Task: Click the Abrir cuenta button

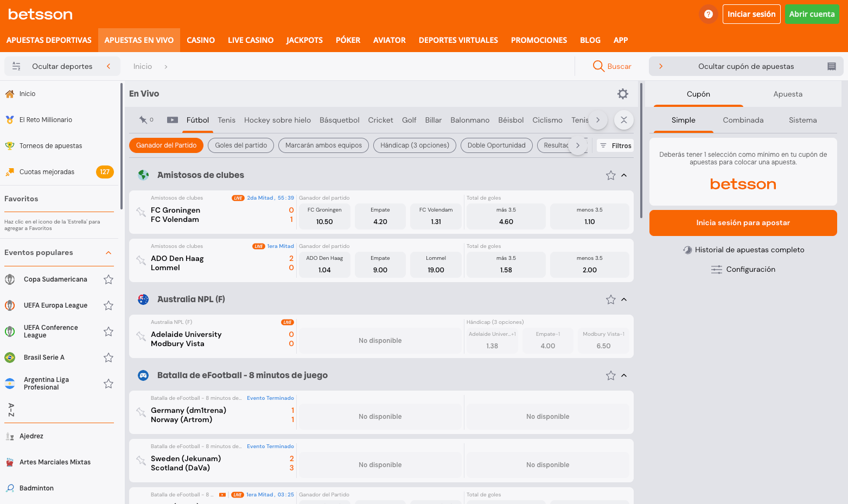Action: coord(812,14)
